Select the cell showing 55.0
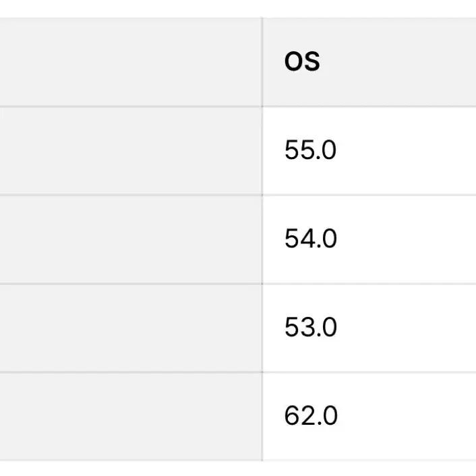 point(310,150)
